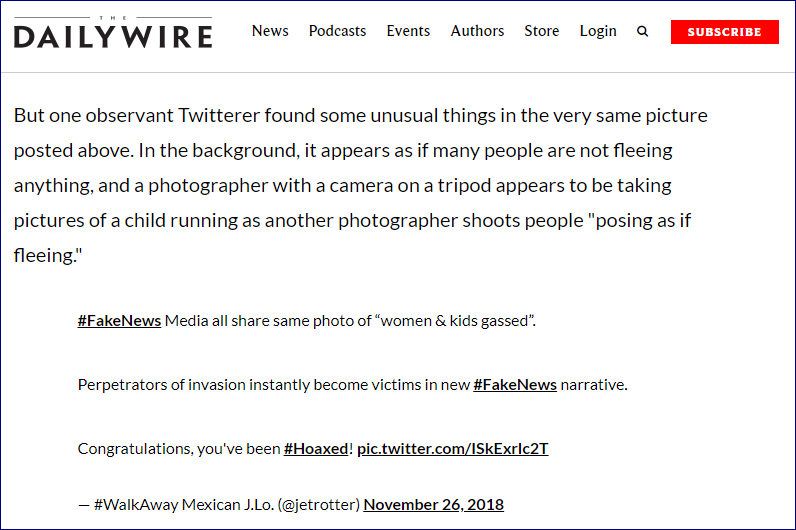Image resolution: width=796 pixels, height=530 pixels.
Task: Visit the Store link
Action: click(x=542, y=31)
